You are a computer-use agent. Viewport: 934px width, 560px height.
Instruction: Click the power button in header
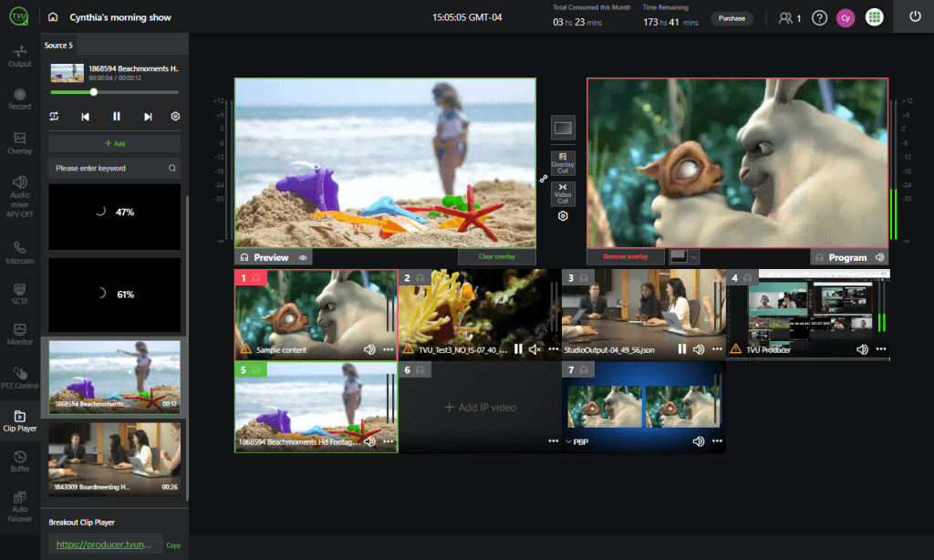(915, 16)
